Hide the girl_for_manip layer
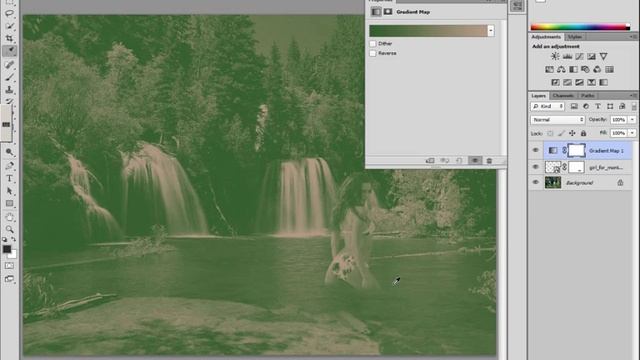640x360 pixels. click(536, 167)
